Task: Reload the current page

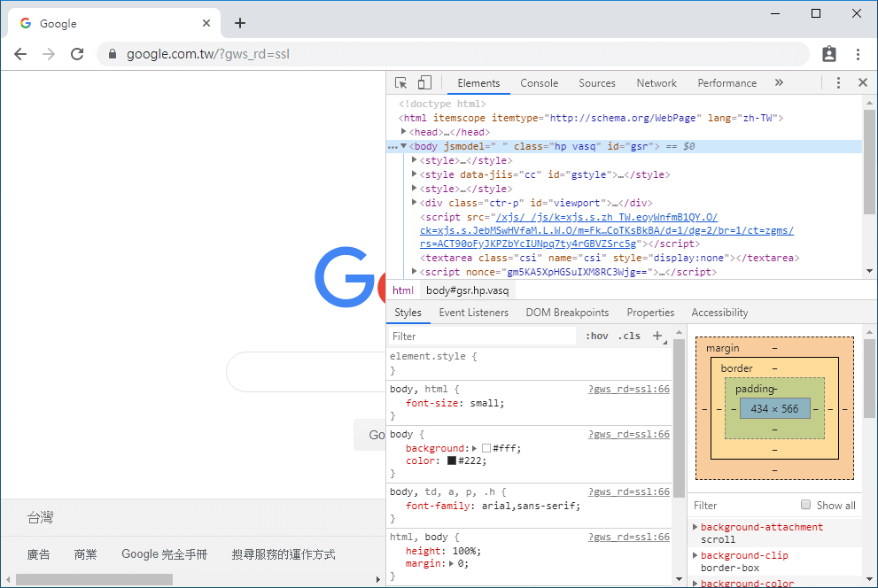Action: (77, 54)
